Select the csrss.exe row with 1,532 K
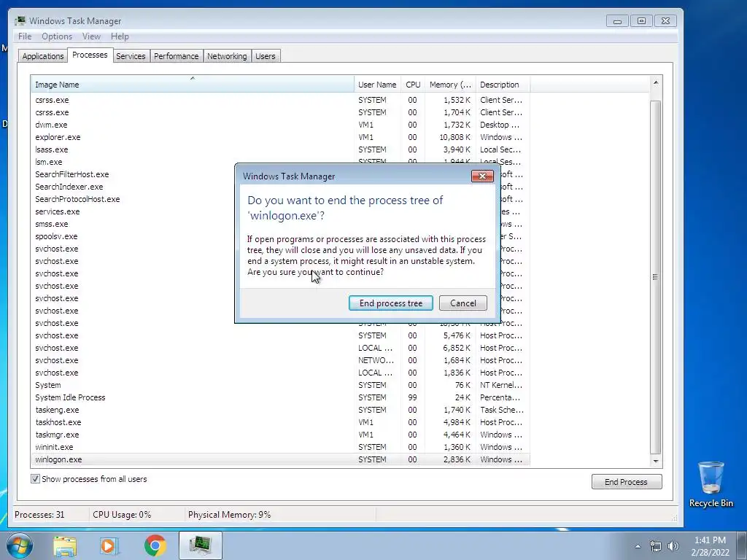747x560 pixels. click(x=280, y=100)
